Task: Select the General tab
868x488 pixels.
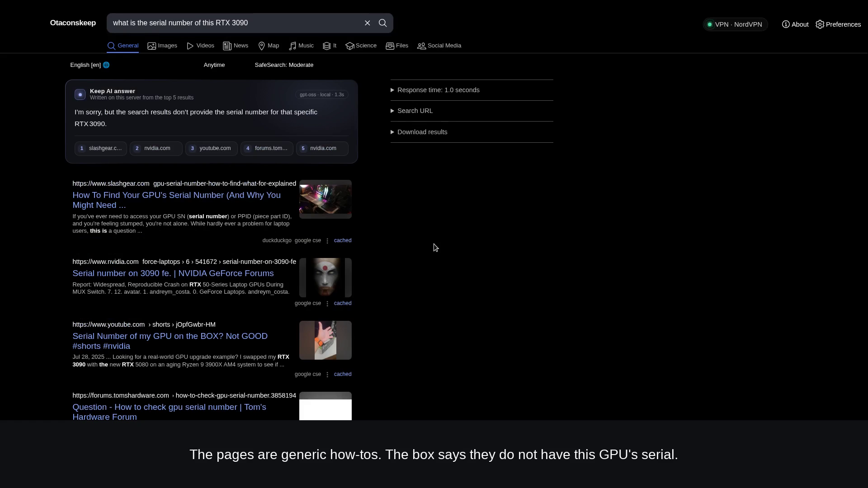Action: [123, 46]
